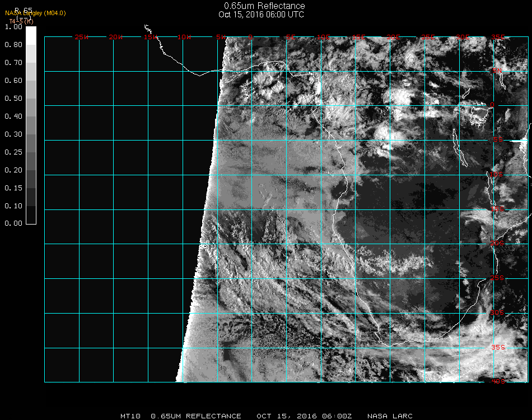Click the '35S' latitude label
Image resolution: width=532 pixels, height=420 pixels.
coord(498,347)
